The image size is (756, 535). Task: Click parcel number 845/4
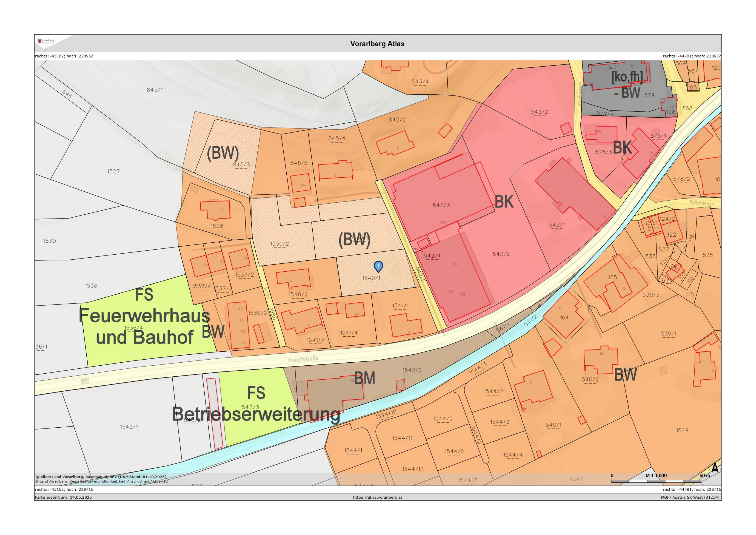tap(337, 138)
